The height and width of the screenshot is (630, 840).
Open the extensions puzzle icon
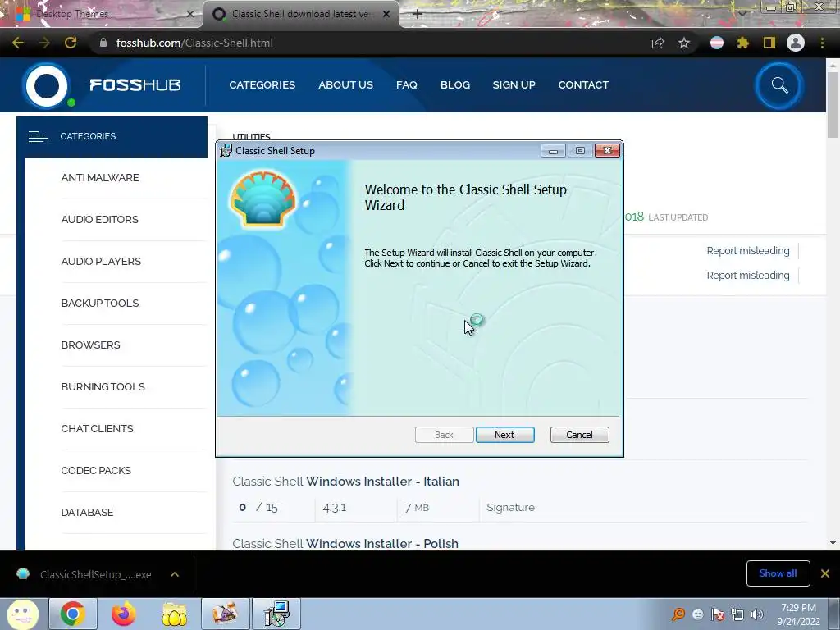(x=743, y=43)
